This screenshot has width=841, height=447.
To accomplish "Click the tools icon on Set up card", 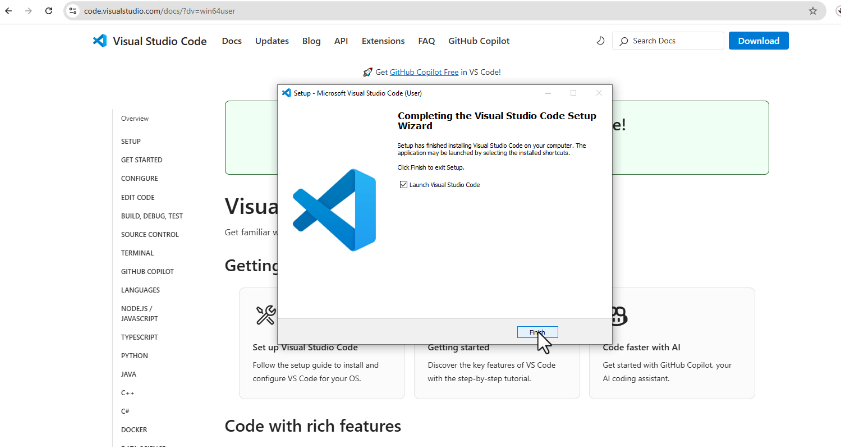I will [265, 315].
